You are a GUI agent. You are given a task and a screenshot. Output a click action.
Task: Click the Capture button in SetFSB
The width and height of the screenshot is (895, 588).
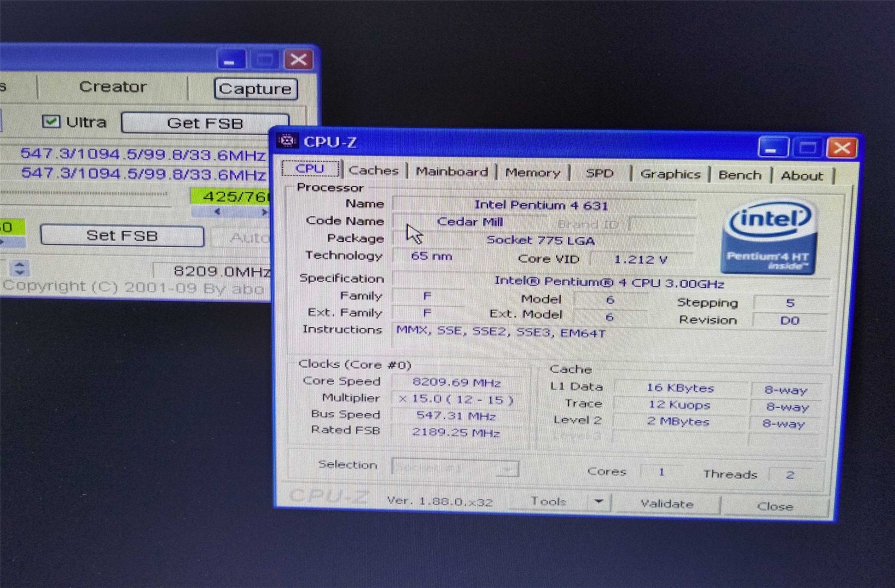click(255, 89)
